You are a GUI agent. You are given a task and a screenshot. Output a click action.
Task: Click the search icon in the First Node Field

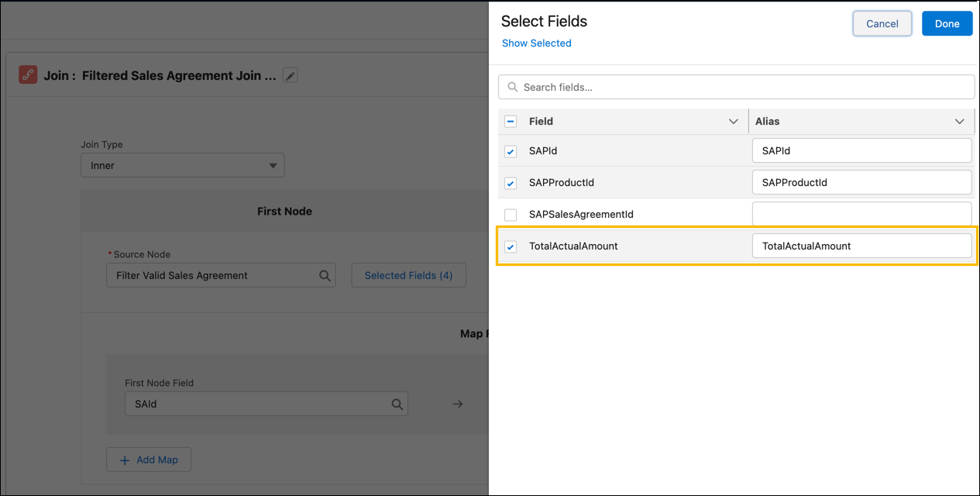pos(397,404)
